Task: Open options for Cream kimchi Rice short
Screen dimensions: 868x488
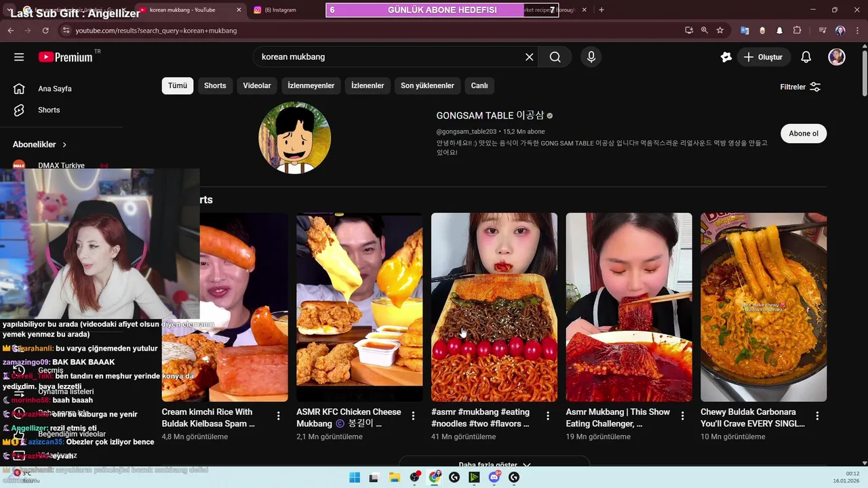Action: pyautogui.click(x=278, y=415)
